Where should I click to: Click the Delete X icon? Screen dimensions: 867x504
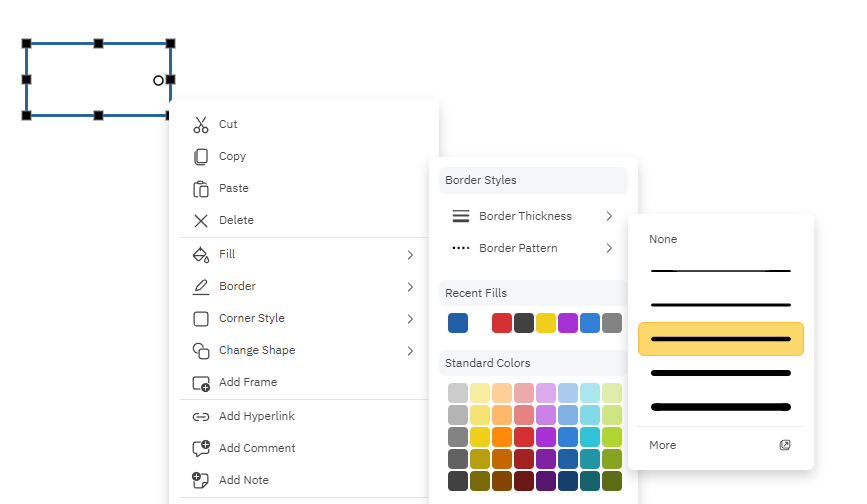[201, 221]
